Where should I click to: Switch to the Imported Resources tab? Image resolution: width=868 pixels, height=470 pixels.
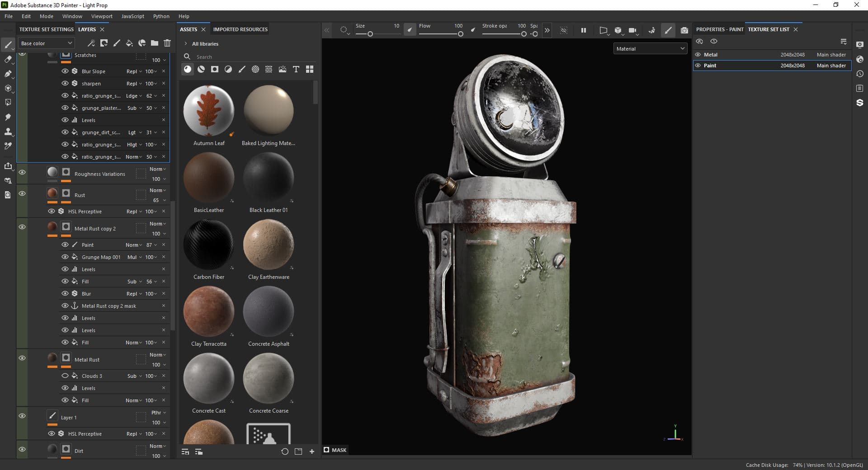(x=240, y=29)
